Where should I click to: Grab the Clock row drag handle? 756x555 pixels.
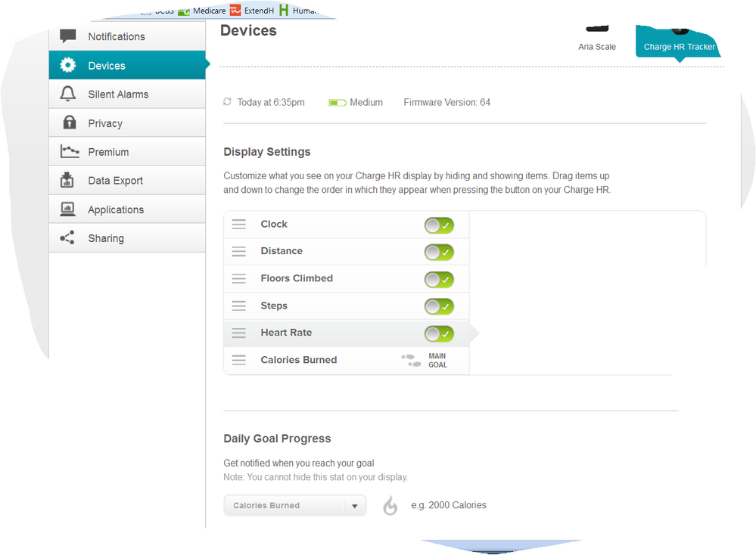[238, 224]
